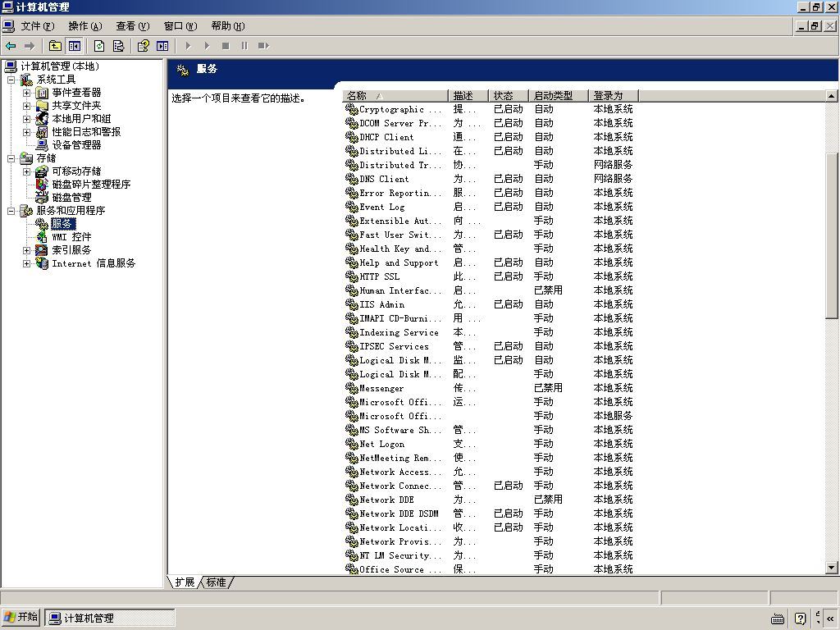Viewport: 840px width, 630px height.
Task: Sort by the 名称 column header
Action: click(x=395, y=96)
